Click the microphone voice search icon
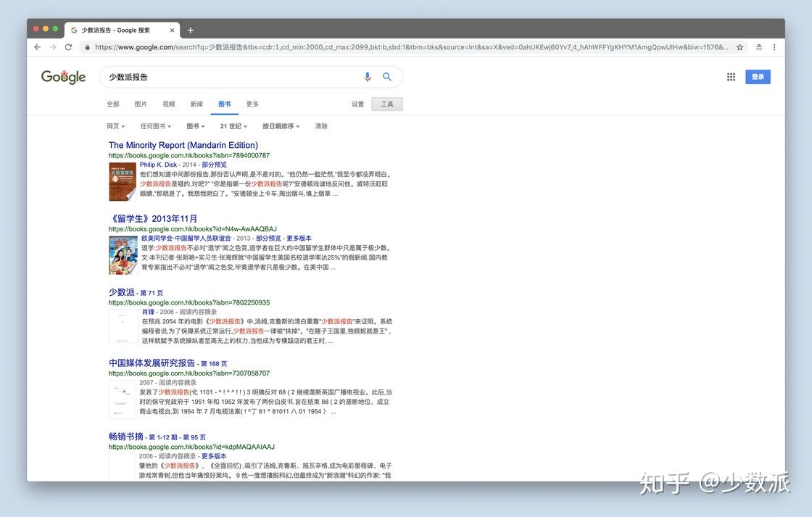Viewport: 812px width, 517px height. tap(367, 77)
